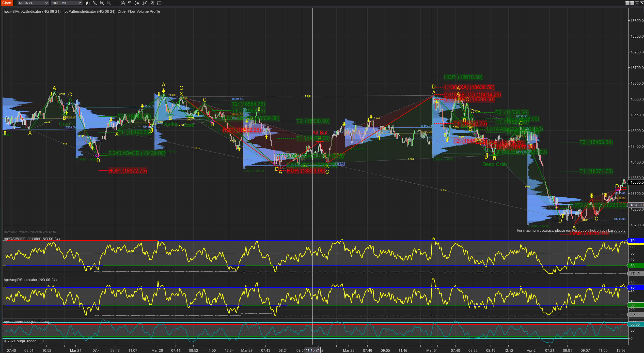The height and width of the screenshot is (353, 644).
Task: Open the Chart Trader panel icon
Action: click(x=130, y=3)
